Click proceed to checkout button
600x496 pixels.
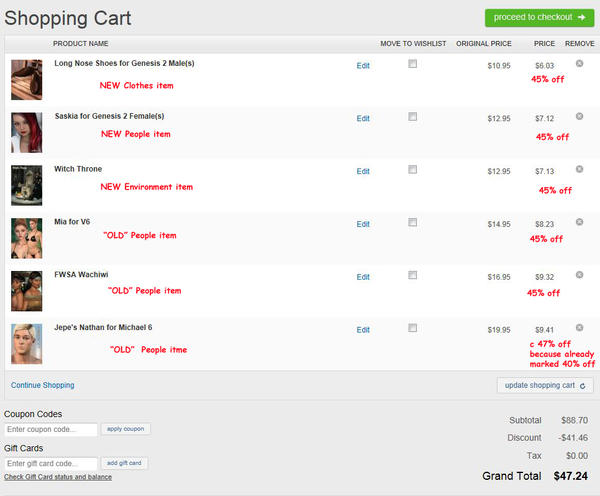pos(538,17)
